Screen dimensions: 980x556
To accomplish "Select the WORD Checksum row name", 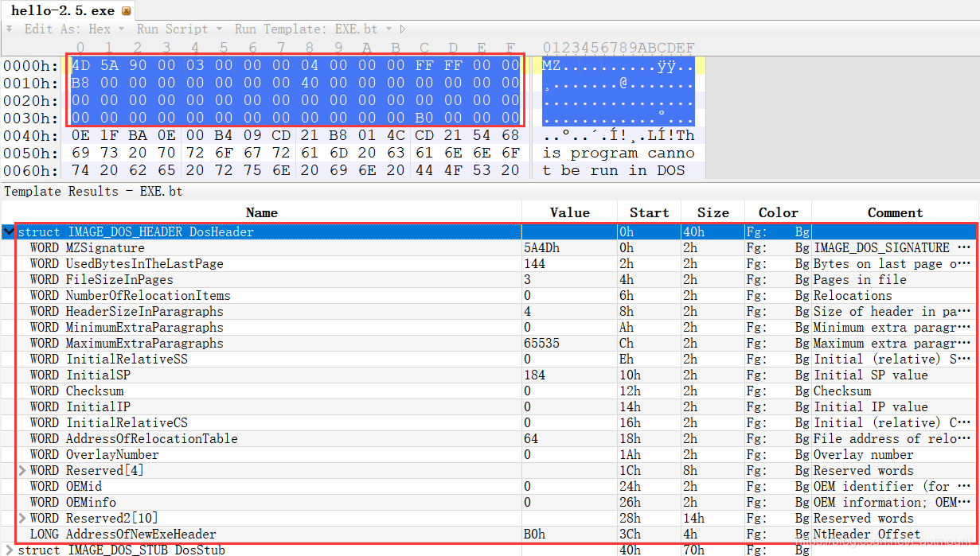I will [x=76, y=391].
